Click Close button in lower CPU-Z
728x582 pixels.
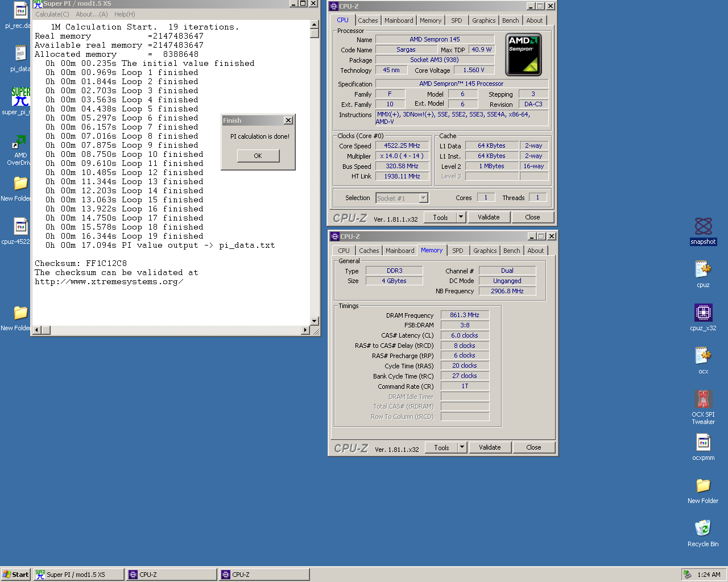tap(534, 447)
